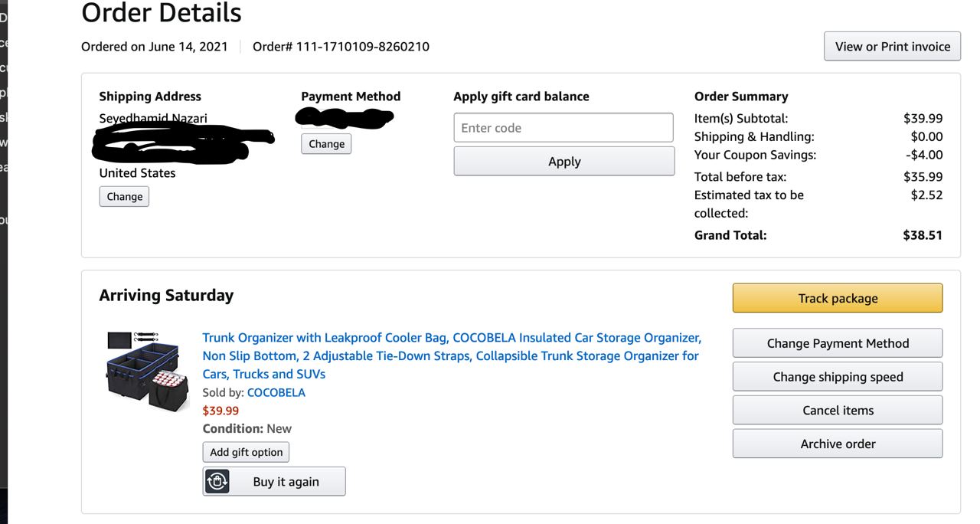Change the payment method under Payment Method
This screenshot has height=524, width=980.
(x=326, y=144)
